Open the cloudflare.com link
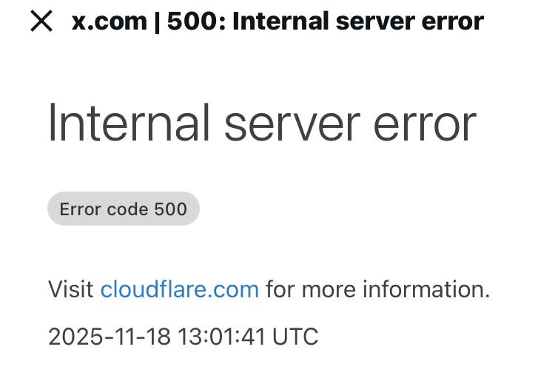Image resolution: width=555 pixels, height=392 pixels. click(180, 288)
